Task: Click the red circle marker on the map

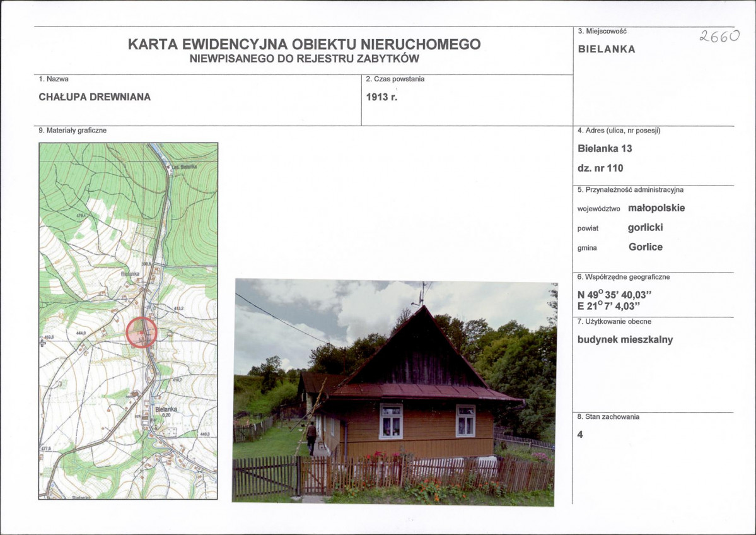Action: tap(141, 332)
